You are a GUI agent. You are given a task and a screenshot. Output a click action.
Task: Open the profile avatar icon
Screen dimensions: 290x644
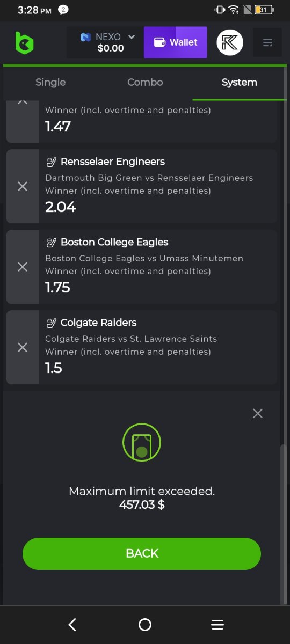tap(230, 42)
